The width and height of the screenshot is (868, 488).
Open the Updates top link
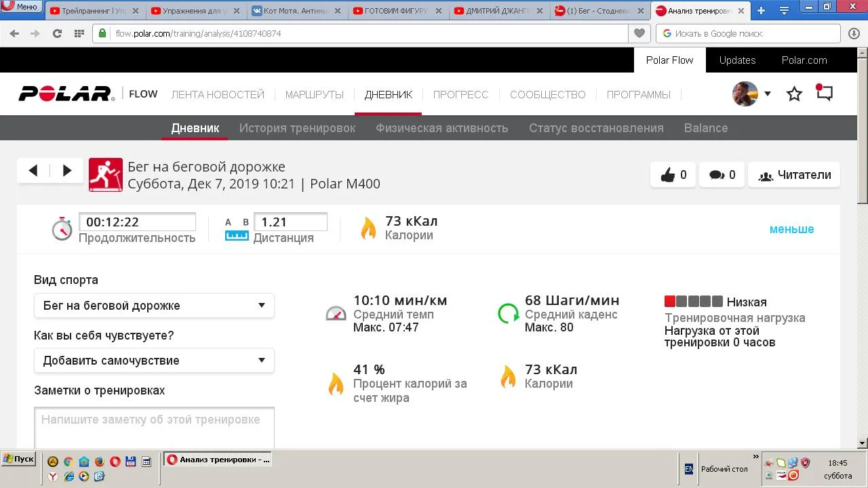[x=737, y=60]
